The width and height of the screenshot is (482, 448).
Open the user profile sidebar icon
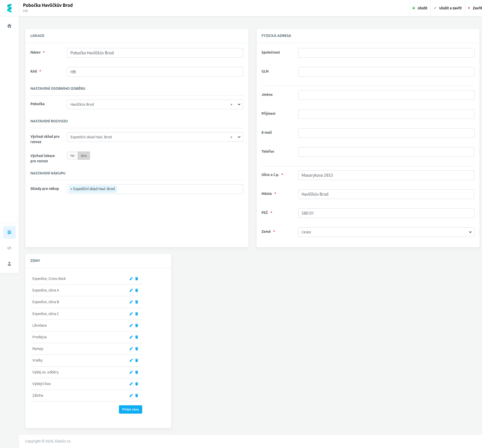point(9,264)
